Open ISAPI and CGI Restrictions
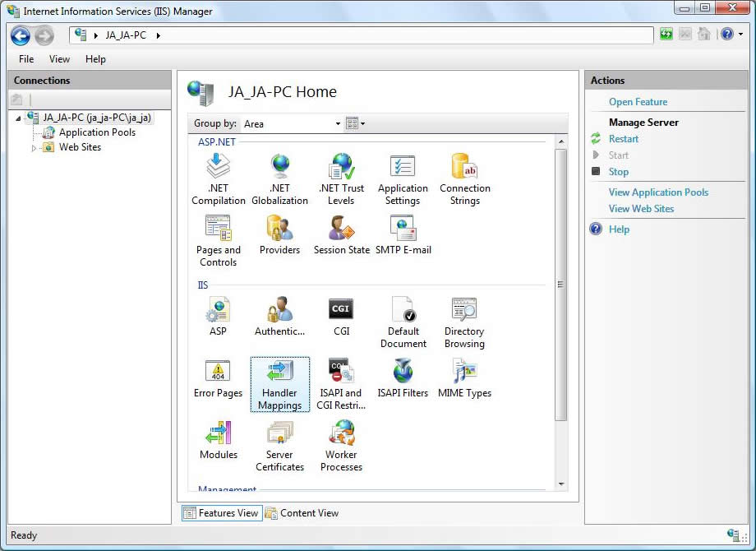 coord(341,384)
